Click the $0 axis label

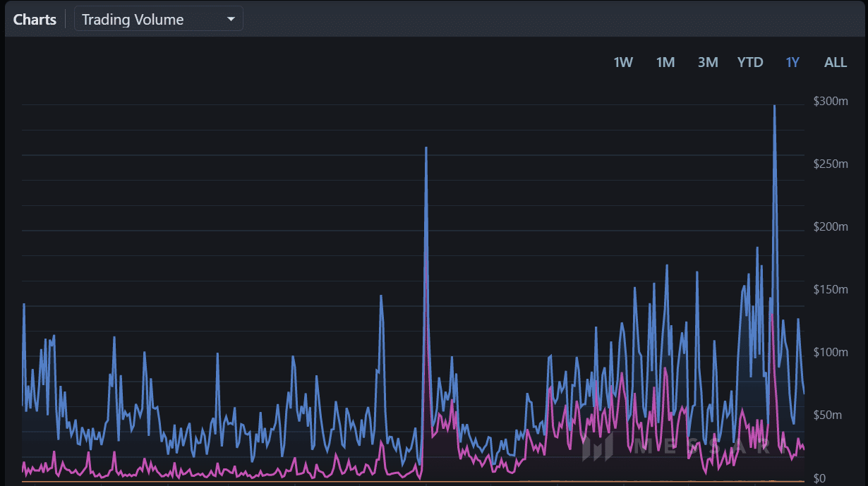819,478
